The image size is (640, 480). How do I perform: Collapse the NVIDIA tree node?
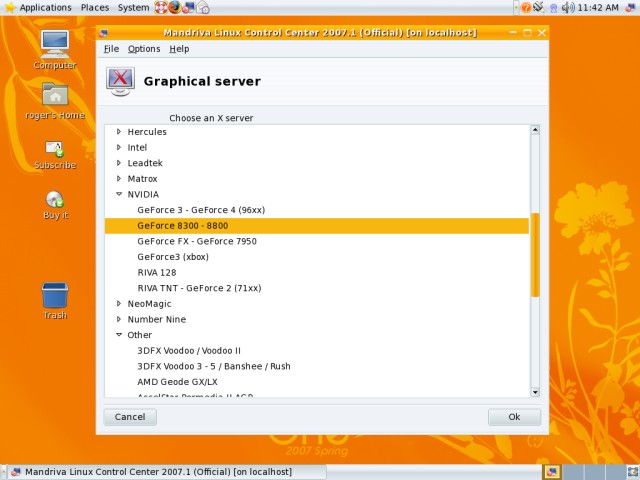(x=119, y=194)
